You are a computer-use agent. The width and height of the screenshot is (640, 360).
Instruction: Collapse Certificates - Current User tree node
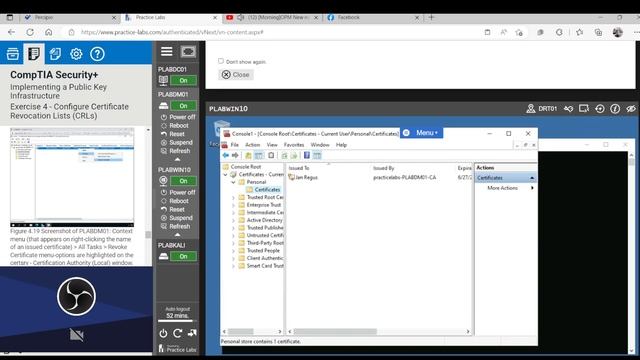pyautogui.click(x=225, y=175)
